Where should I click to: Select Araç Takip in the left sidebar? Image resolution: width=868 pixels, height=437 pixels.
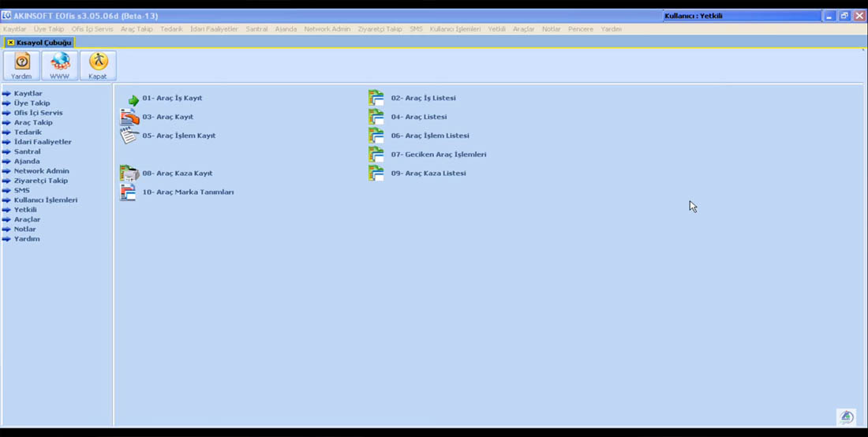coord(33,122)
